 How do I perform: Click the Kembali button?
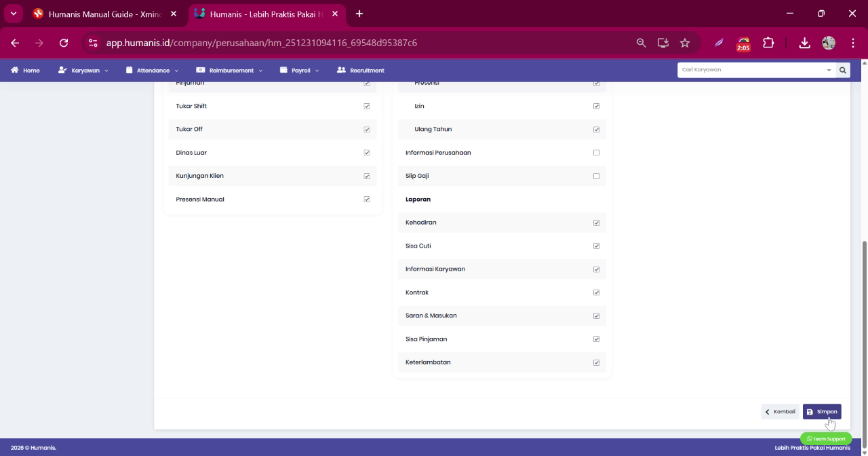pyautogui.click(x=780, y=412)
